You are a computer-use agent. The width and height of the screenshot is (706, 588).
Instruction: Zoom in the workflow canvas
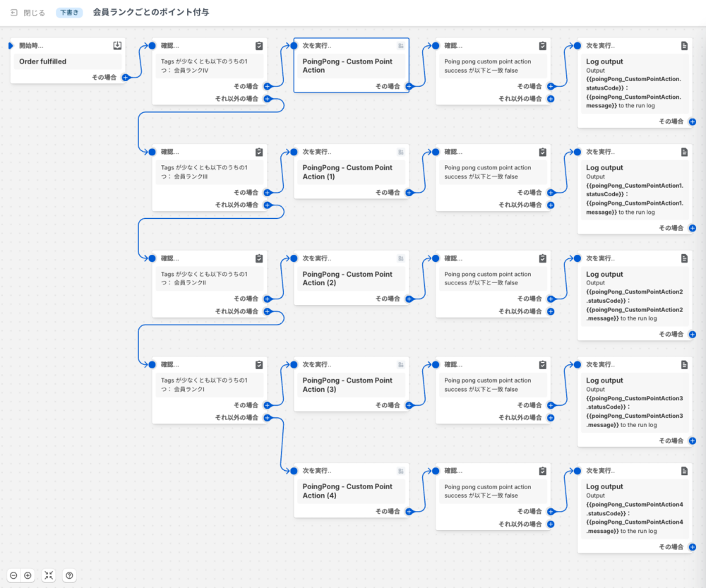pyautogui.click(x=28, y=575)
